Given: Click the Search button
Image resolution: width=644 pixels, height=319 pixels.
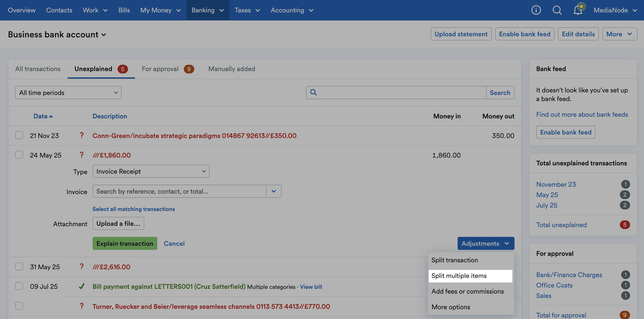Looking at the screenshot, I should [500, 93].
